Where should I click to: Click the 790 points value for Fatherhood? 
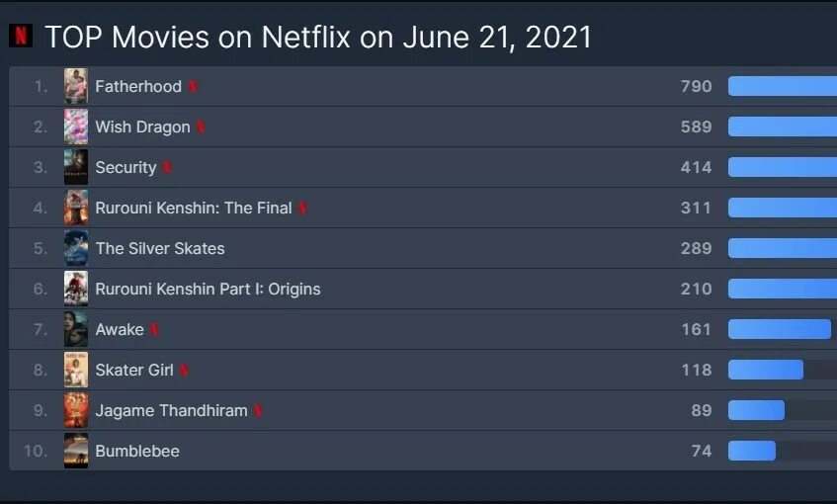[x=696, y=87]
